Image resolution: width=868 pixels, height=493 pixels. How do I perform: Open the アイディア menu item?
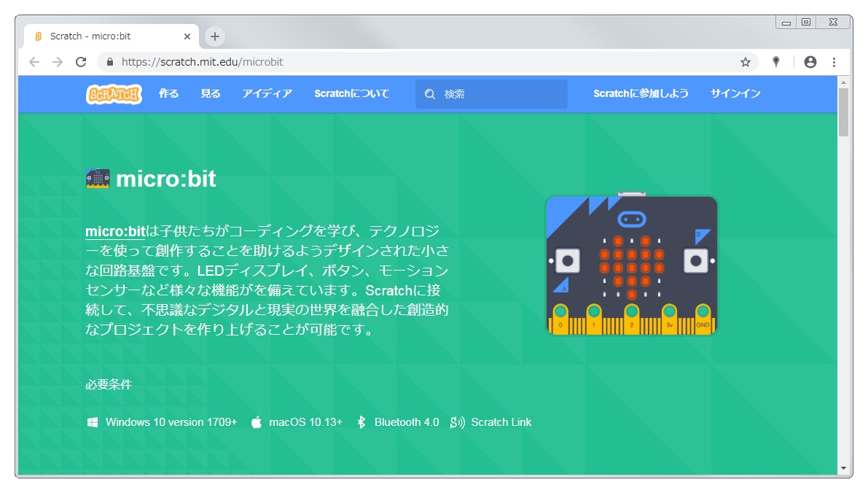(x=267, y=93)
